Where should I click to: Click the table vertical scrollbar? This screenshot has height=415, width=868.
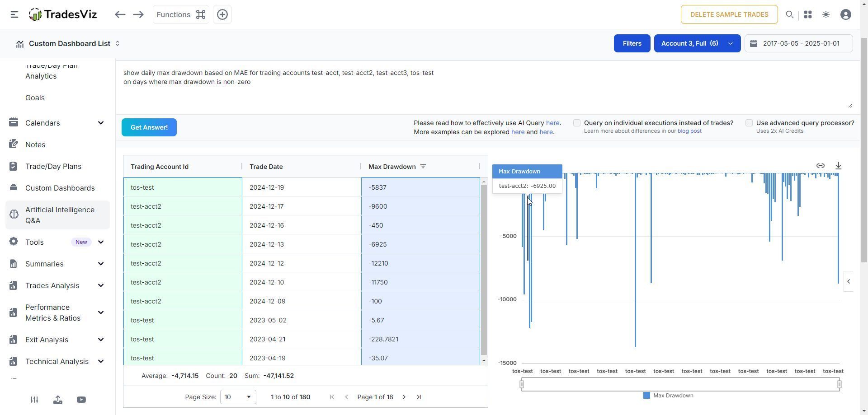tap(484, 270)
